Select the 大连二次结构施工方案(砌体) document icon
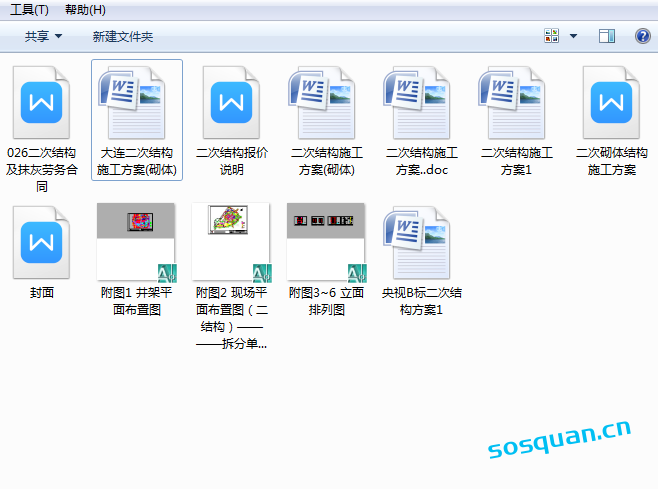The width and height of the screenshot is (658, 489). coord(136,102)
